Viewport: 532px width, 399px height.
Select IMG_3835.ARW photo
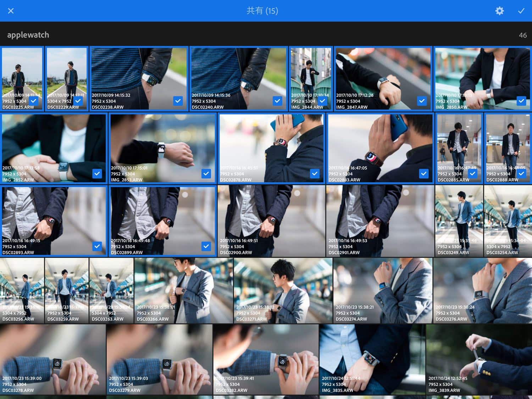372,359
